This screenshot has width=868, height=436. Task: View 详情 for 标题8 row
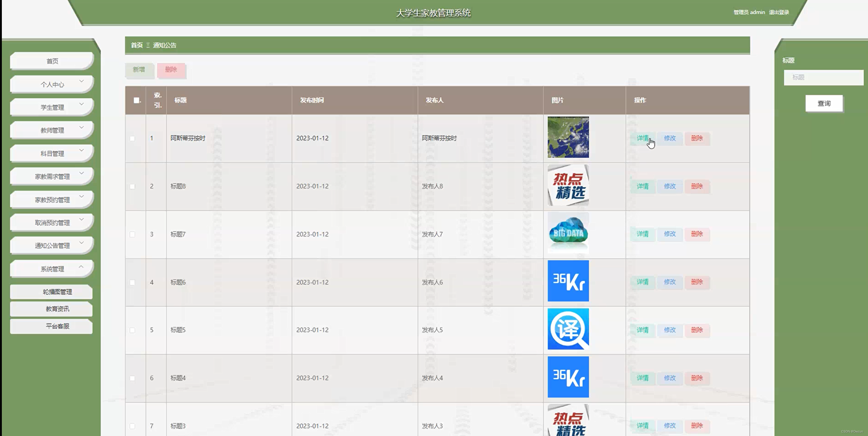(x=643, y=187)
